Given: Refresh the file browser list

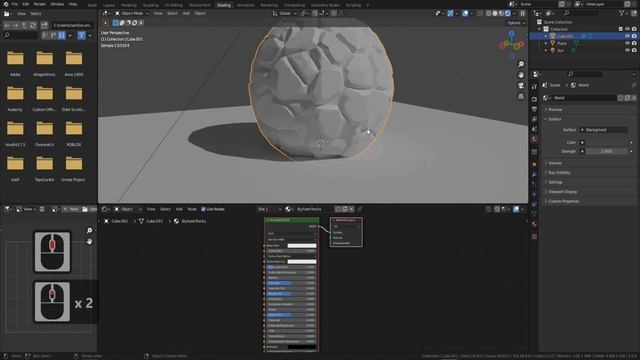Looking at the screenshot, I should (x=33, y=25).
